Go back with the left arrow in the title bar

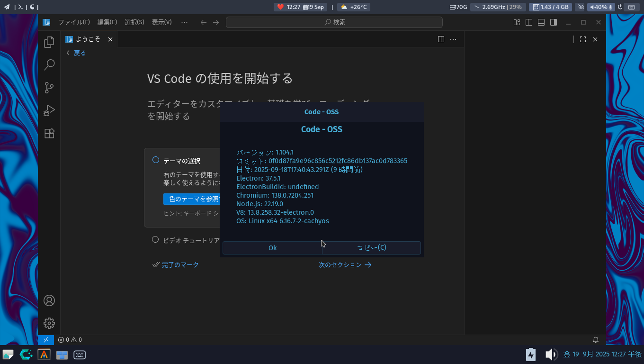pos(204,22)
